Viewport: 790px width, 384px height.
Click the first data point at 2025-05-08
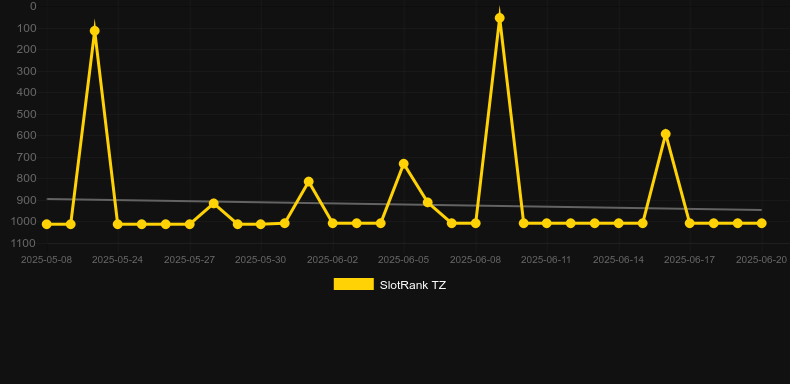[47, 224]
